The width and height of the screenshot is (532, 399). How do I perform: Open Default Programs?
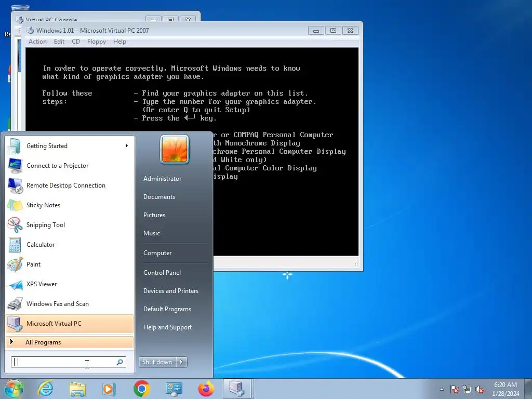(167, 309)
